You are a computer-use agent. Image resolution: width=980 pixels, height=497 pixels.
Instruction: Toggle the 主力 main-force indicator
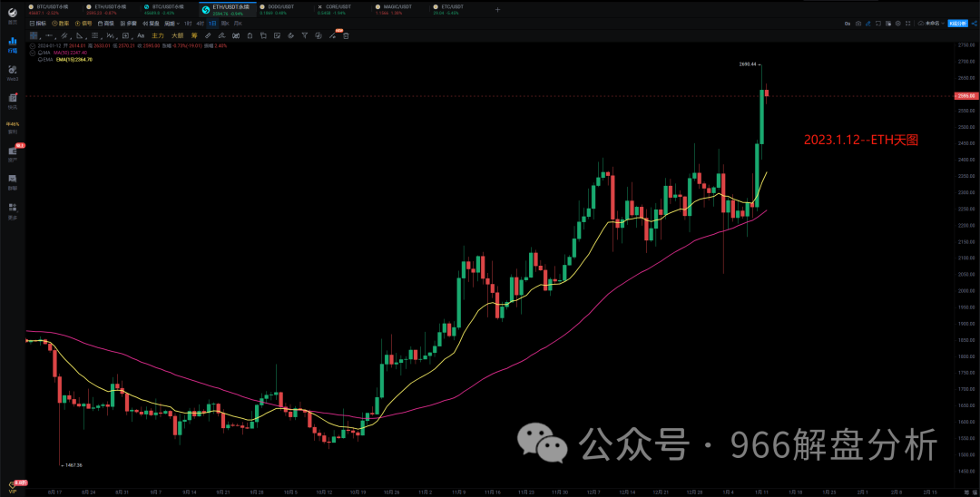click(158, 35)
